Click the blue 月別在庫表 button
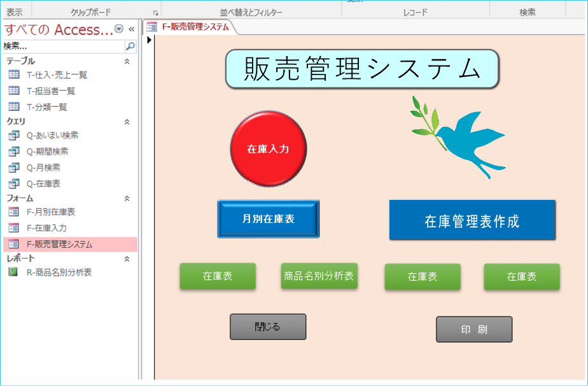The image size is (588, 386). tap(268, 218)
